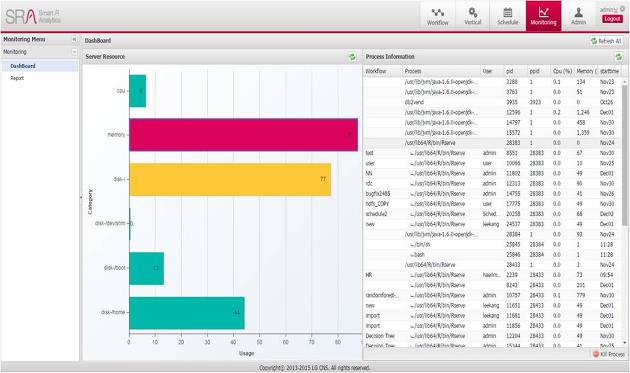Click the settings gear beside admin username
630x373 pixels.
[x=623, y=9]
